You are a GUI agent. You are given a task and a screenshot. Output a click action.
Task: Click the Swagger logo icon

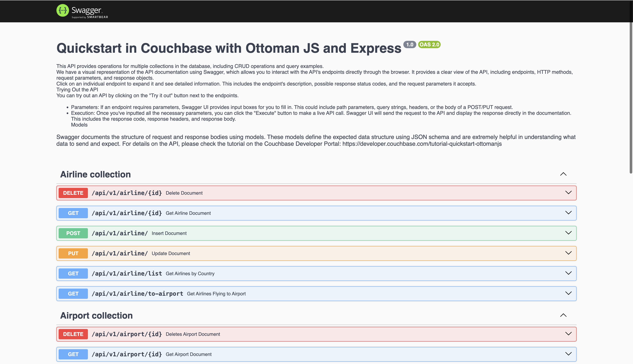click(62, 10)
